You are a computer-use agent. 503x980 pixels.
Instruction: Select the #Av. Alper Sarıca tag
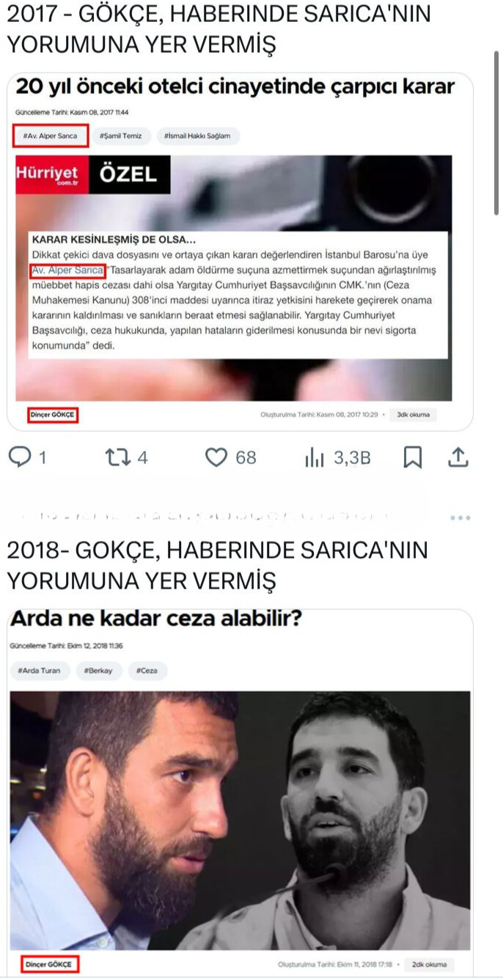pos(51,136)
